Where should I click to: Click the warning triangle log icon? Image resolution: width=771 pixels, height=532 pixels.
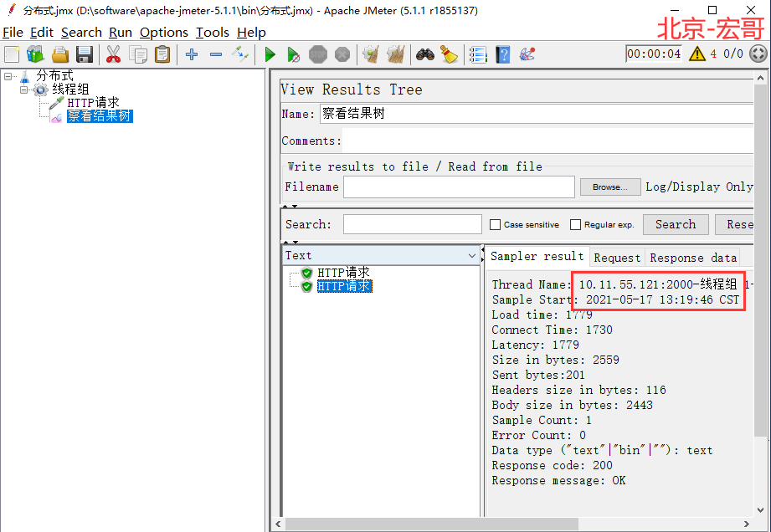pyautogui.click(x=697, y=54)
